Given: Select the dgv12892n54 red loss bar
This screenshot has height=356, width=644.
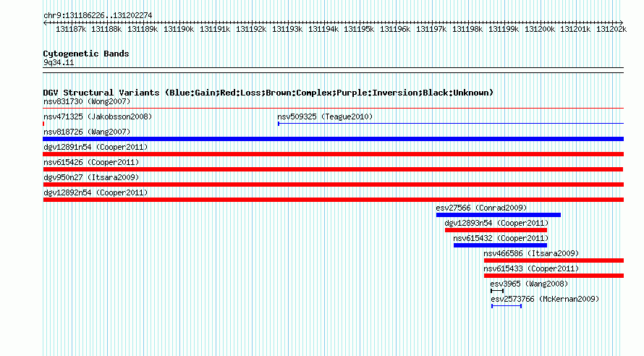Looking at the screenshot, I should 333,200.
